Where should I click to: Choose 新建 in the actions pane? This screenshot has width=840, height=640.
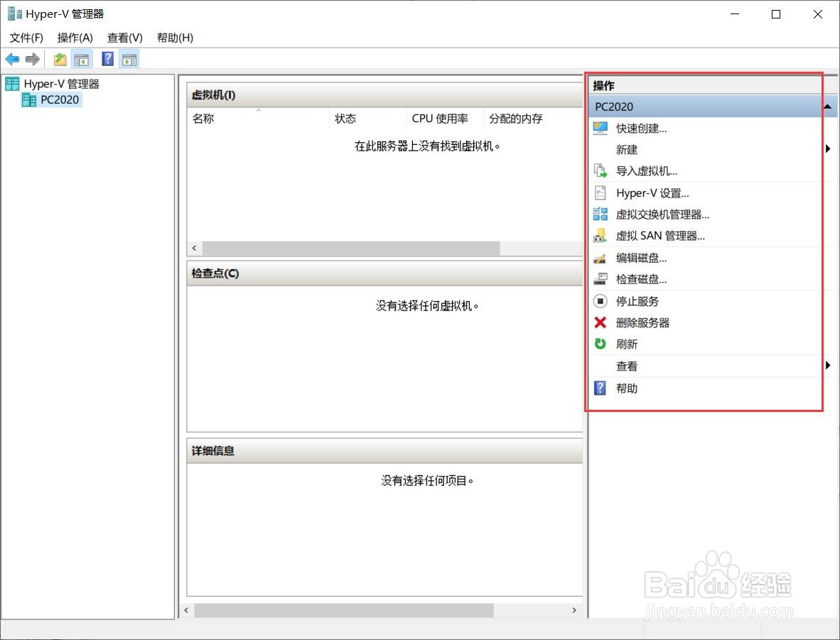pos(627,149)
